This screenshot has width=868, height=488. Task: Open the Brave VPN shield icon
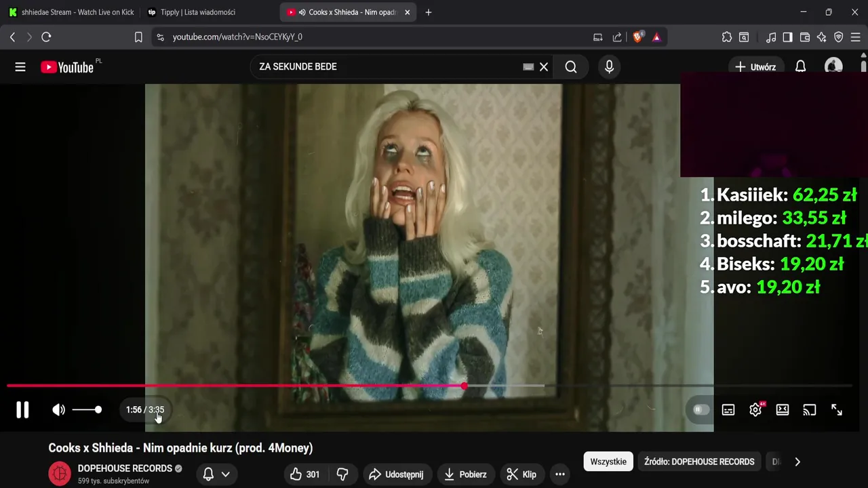pyautogui.click(x=839, y=37)
